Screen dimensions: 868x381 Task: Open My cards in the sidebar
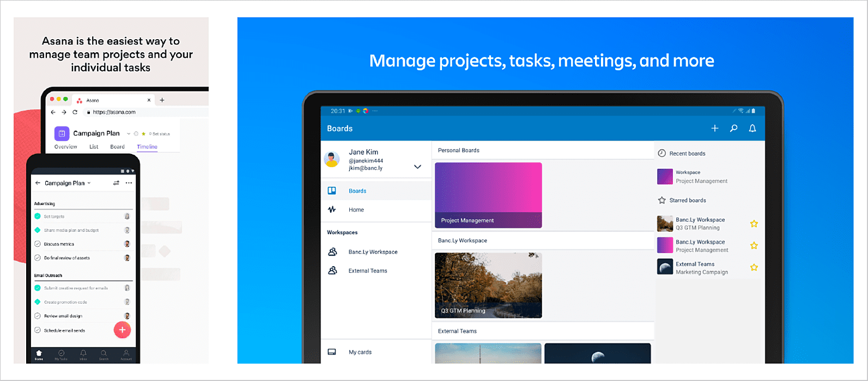[376, 352]
